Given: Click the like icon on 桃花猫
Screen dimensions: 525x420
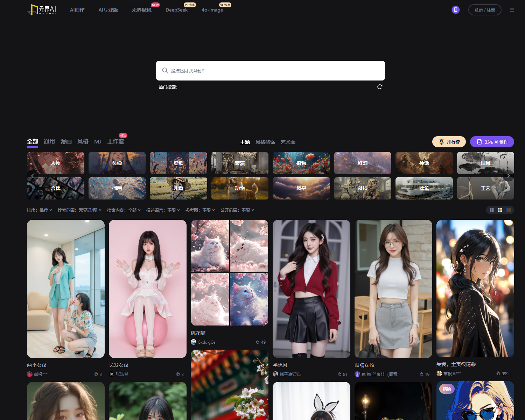Looking at the screenshot, I should [x=258, y=342].
